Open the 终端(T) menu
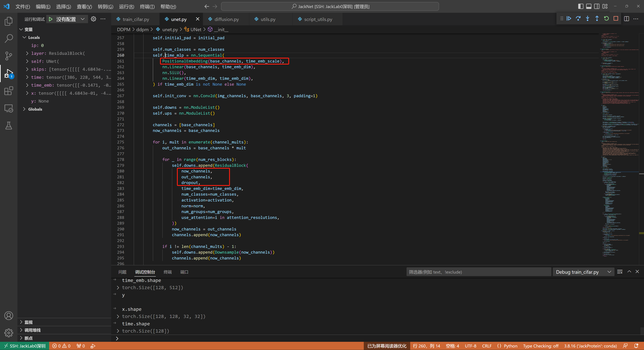This screenshot has height=350, width=644. pyautogui.click(x=147, y=7)
